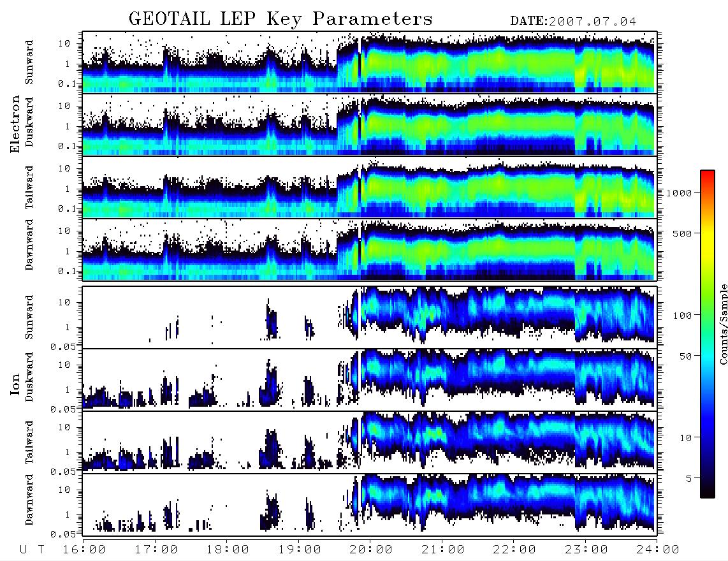
Task: Click the Electron Sunward panel label
Action: tap(29, 62)
